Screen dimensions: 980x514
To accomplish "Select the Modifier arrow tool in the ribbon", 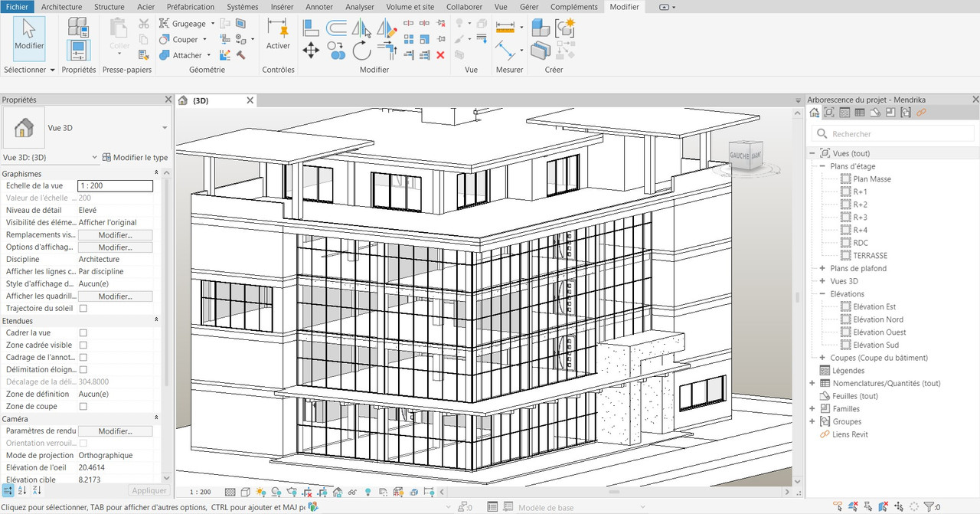I will (x=29, y=38).
